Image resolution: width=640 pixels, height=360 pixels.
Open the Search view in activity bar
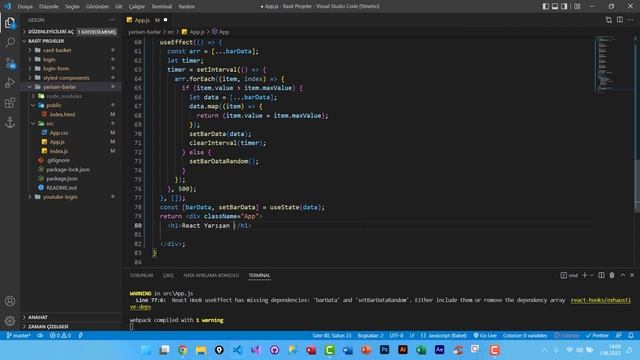(10, 42)
